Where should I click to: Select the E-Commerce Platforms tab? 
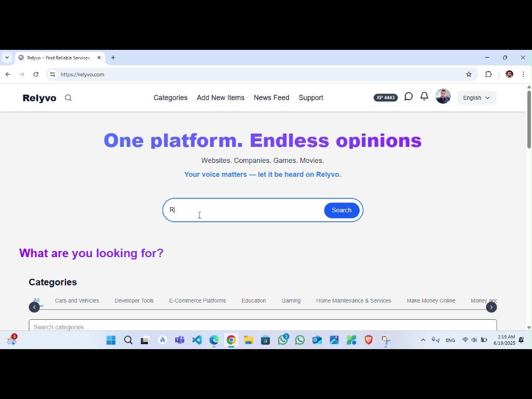(x=197, y=300)
